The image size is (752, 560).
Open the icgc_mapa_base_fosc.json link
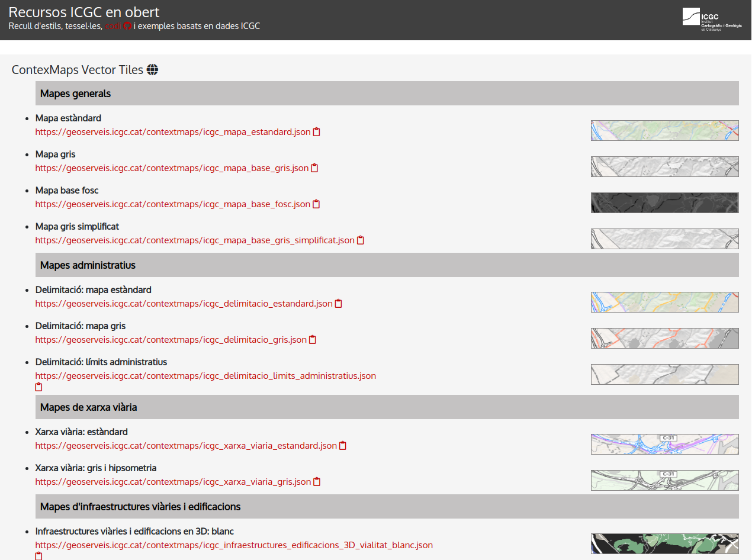pyautogui.click(x=173, y=204)
